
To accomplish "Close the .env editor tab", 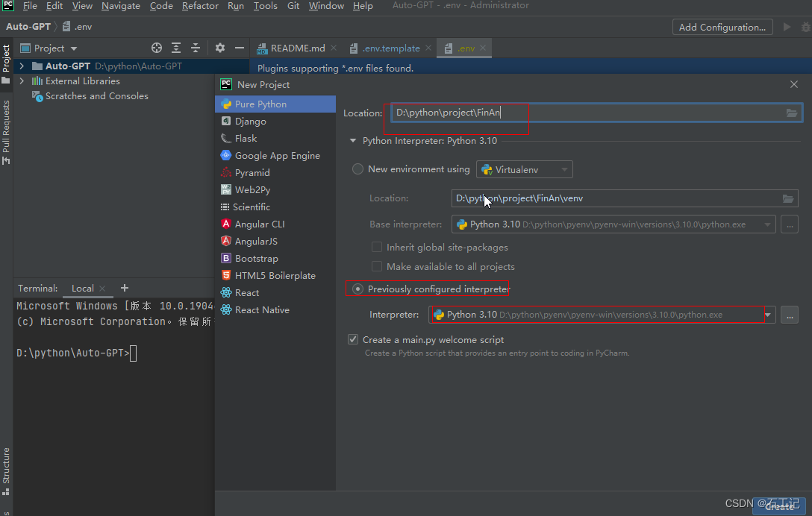I will [483, 48].
